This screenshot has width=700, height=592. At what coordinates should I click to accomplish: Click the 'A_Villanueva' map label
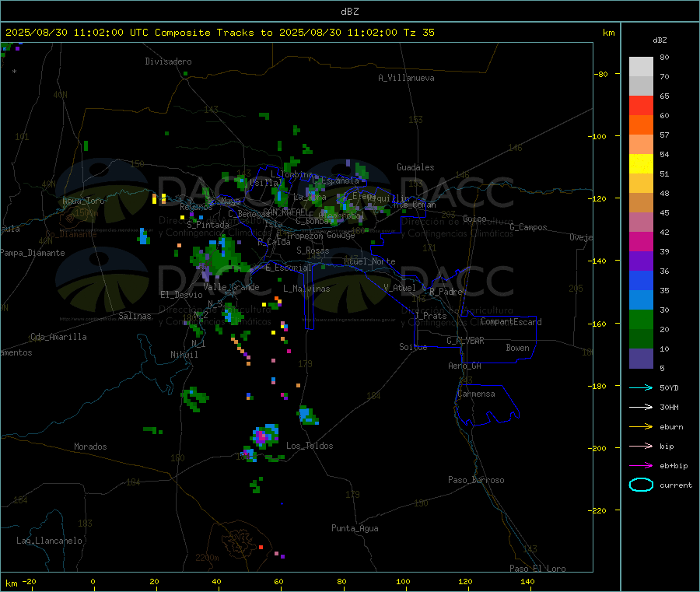click(406, 78)
